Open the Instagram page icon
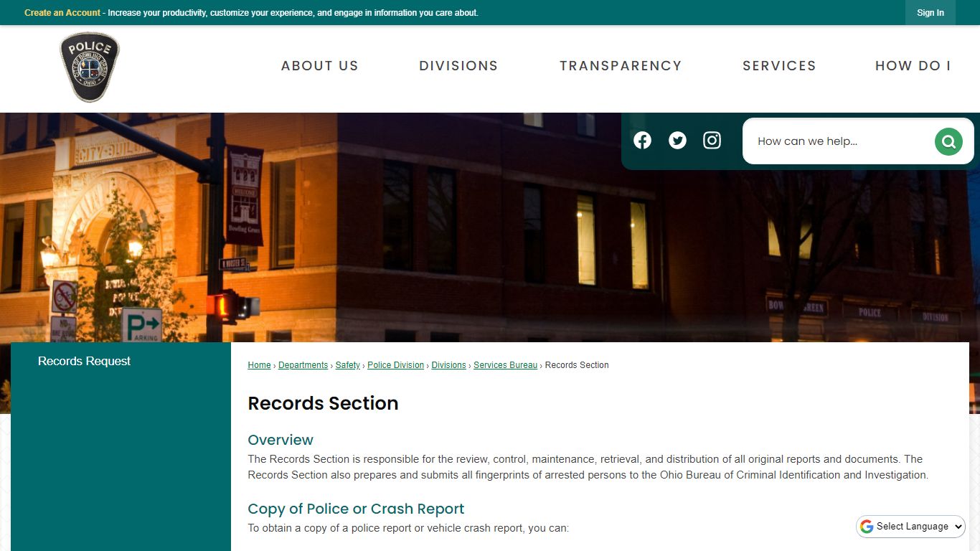980x551 pixels. 712,141
